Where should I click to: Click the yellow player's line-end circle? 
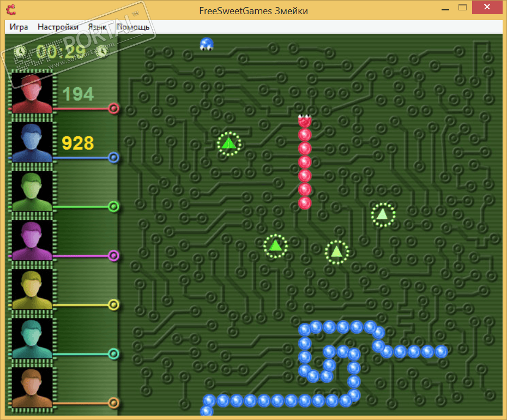point(113,305)
